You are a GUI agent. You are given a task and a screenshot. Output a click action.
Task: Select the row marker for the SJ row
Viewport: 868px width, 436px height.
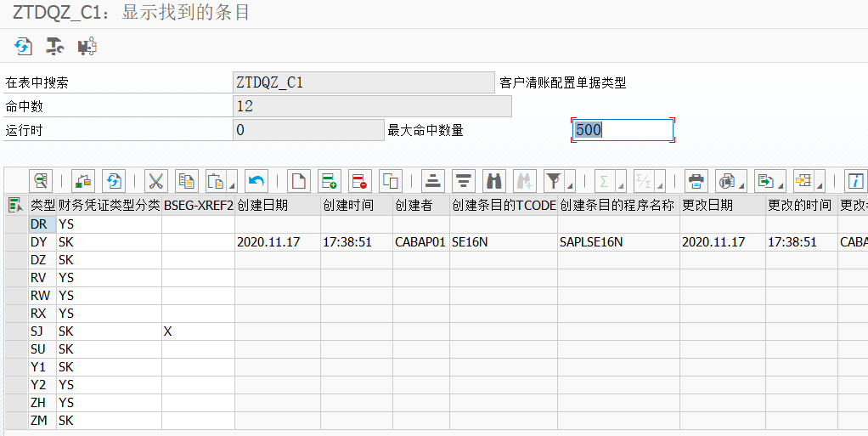(x=16, y=331)
